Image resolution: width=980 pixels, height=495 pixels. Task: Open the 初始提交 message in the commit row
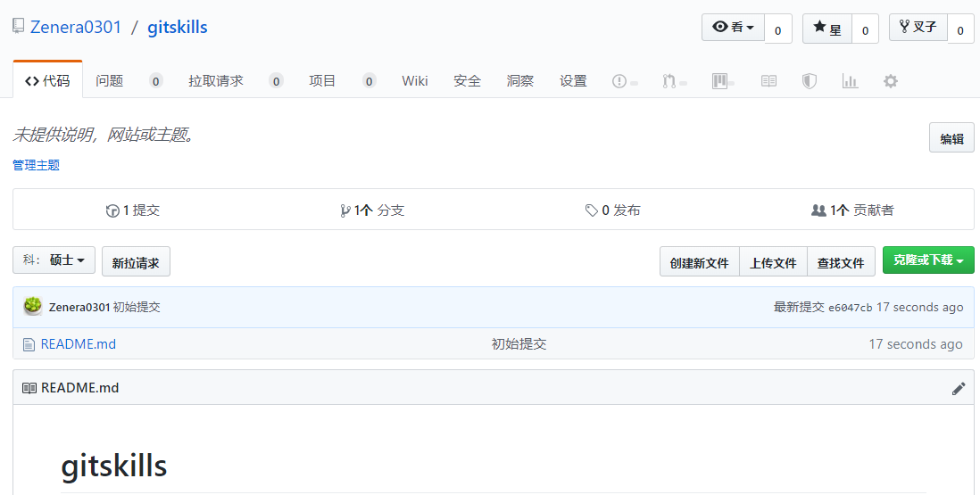[137, 307]
